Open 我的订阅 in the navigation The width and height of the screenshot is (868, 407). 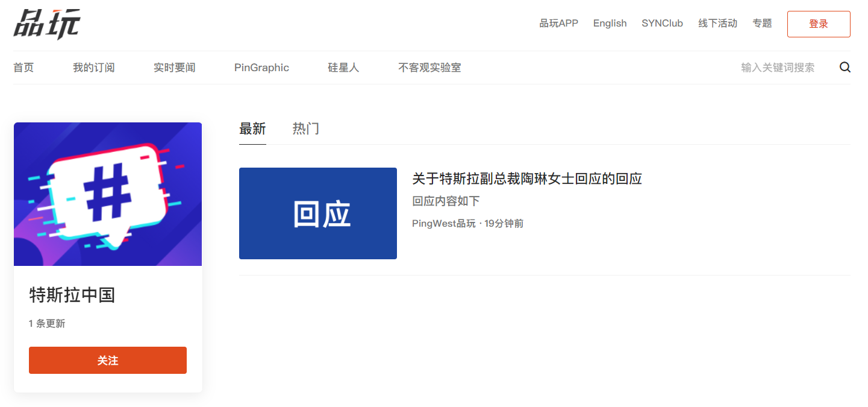[93, 68]
